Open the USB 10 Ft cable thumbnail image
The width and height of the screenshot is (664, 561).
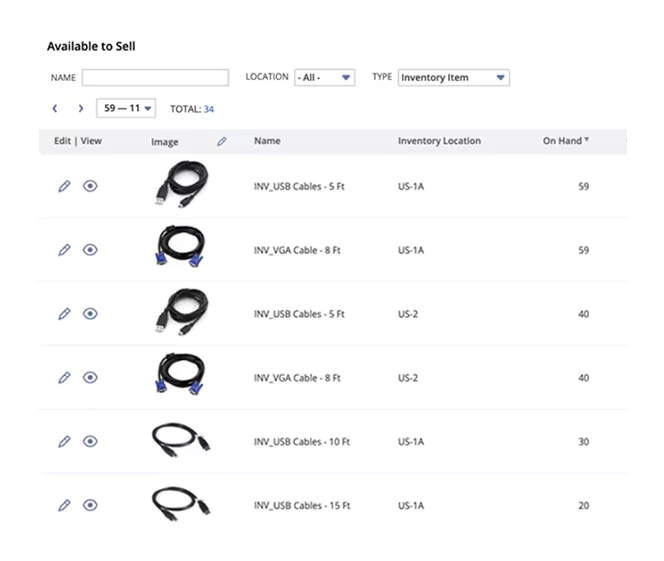[181, 440]
